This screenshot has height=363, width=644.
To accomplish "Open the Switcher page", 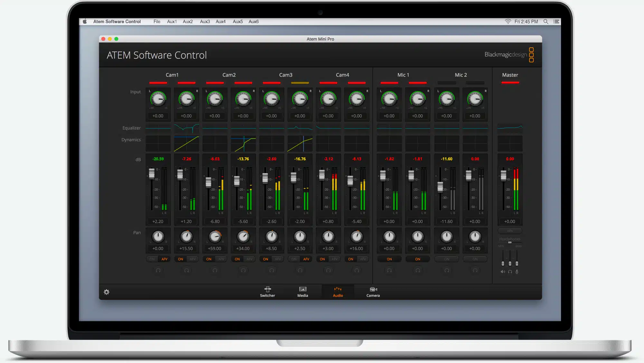I will [x=267, y=292].
